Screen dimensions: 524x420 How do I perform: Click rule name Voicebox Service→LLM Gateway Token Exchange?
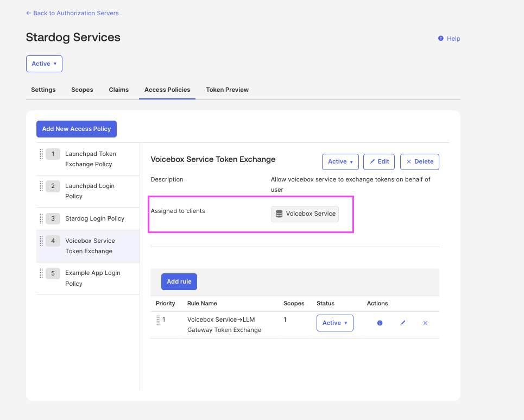point(224,325)
